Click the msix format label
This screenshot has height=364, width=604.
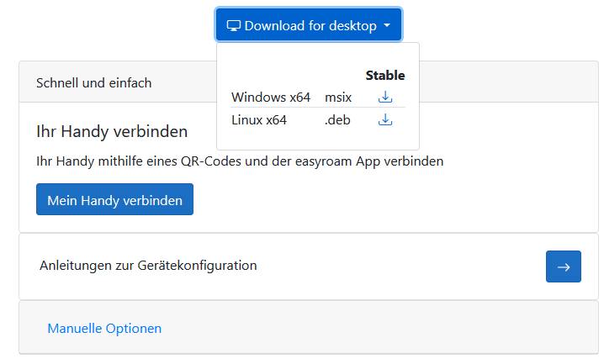(338, 98)
